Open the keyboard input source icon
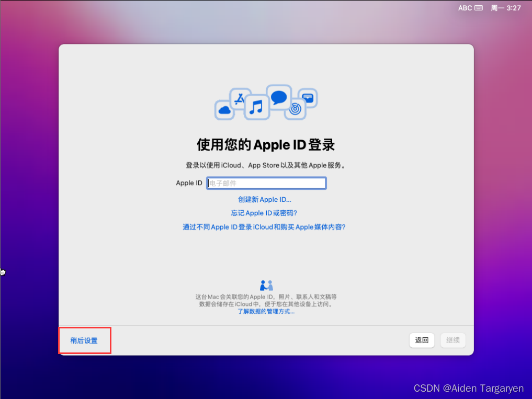532x399 pixels. (x=479, y=8)
